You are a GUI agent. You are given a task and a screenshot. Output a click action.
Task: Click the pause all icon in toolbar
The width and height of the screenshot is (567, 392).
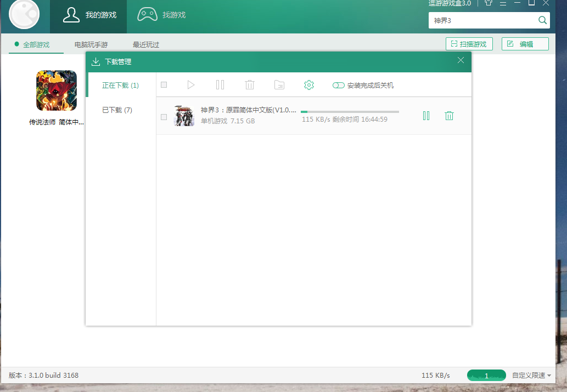pos(220,85)
